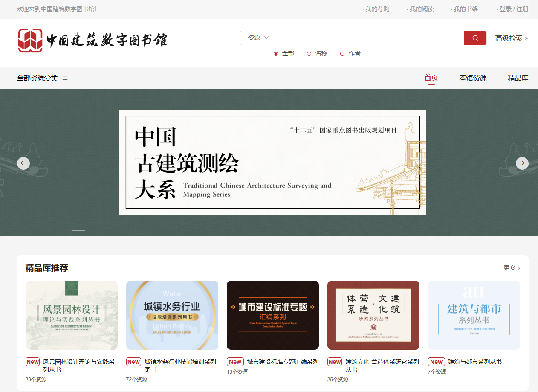Open the 资源 search type dropdown

pos(258,38)
